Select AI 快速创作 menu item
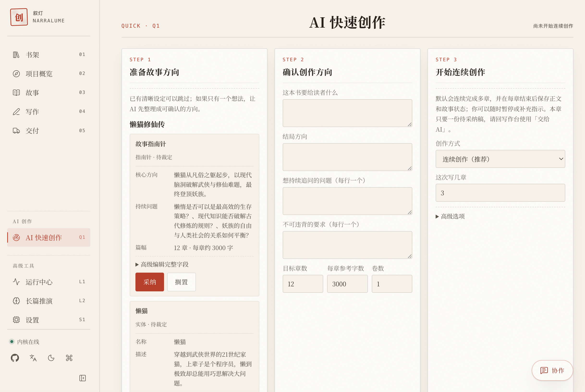Image resolution: width=585 pixels, height=392 pixels. coord(49,238)
